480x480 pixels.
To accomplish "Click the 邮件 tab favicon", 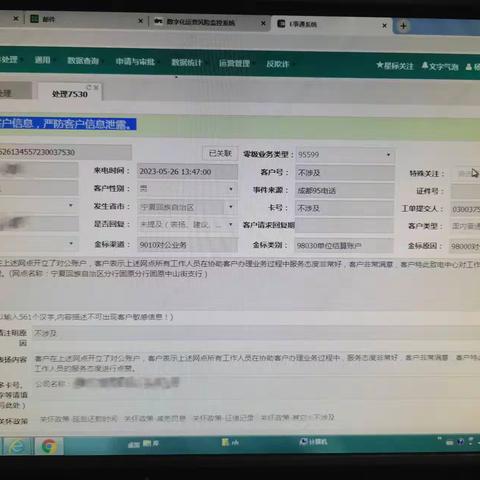I will (34, 19).
